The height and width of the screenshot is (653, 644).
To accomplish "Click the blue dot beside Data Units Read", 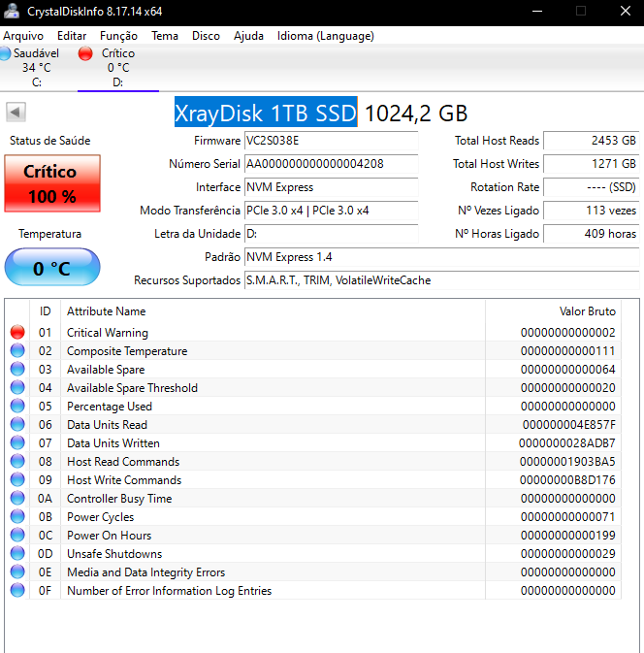I will (x=17, y=424).
